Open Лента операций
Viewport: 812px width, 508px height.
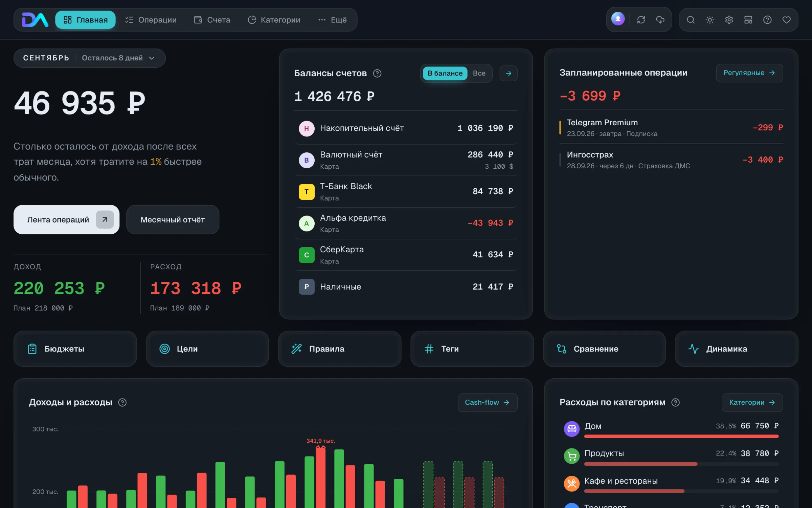66,219
